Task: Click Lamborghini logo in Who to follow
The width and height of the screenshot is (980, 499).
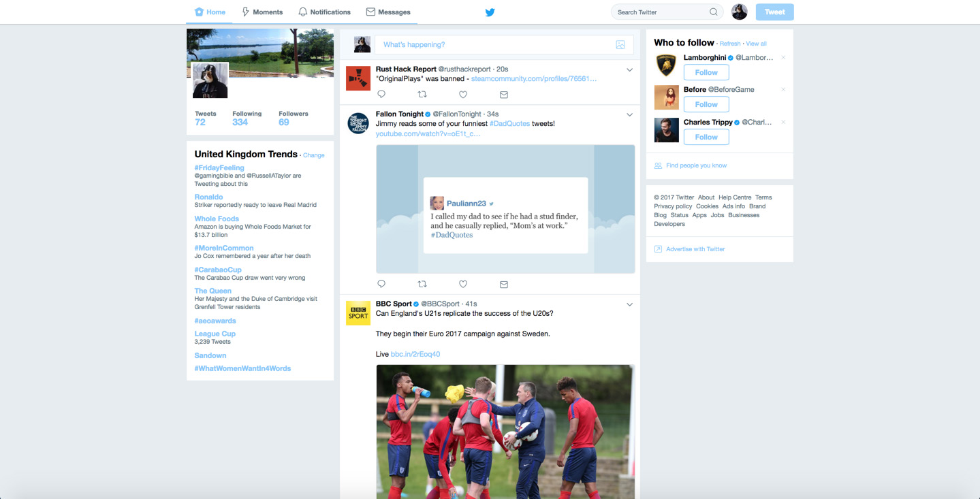Action: click(667, 65)
